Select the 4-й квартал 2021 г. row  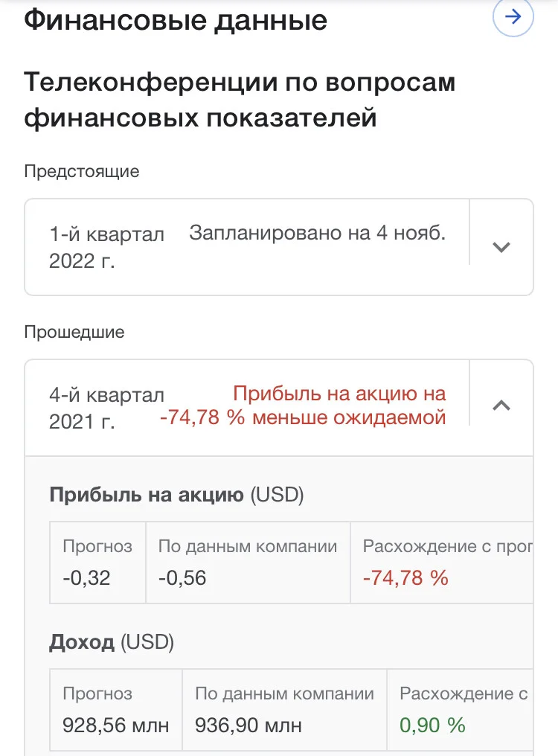(279, 408)
